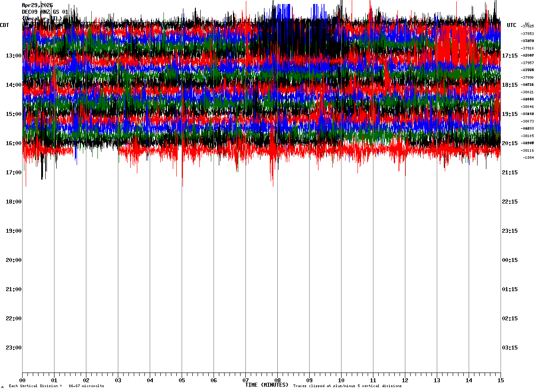536x392 pixels.
Task: Click the 15 minute tick label
Action: click(501, 380)
